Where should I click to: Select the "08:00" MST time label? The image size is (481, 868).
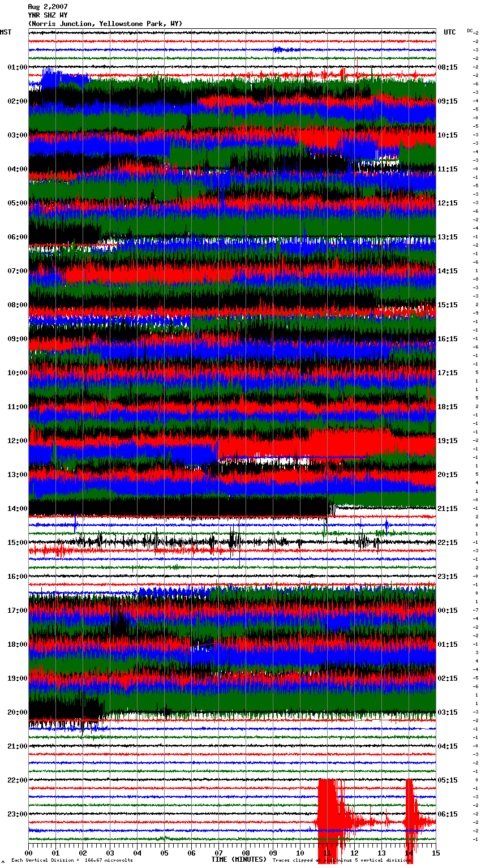click(x=18, y=305)
